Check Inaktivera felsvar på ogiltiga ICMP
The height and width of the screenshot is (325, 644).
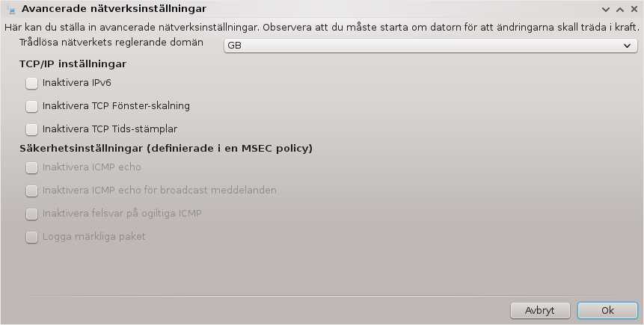tap(31, 214)
